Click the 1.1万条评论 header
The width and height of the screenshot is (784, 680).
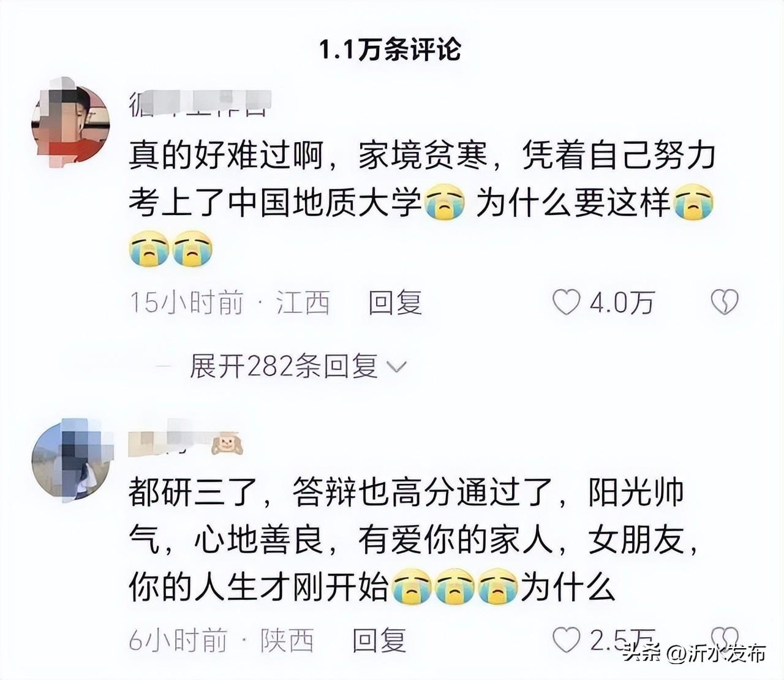pos(390,49)
